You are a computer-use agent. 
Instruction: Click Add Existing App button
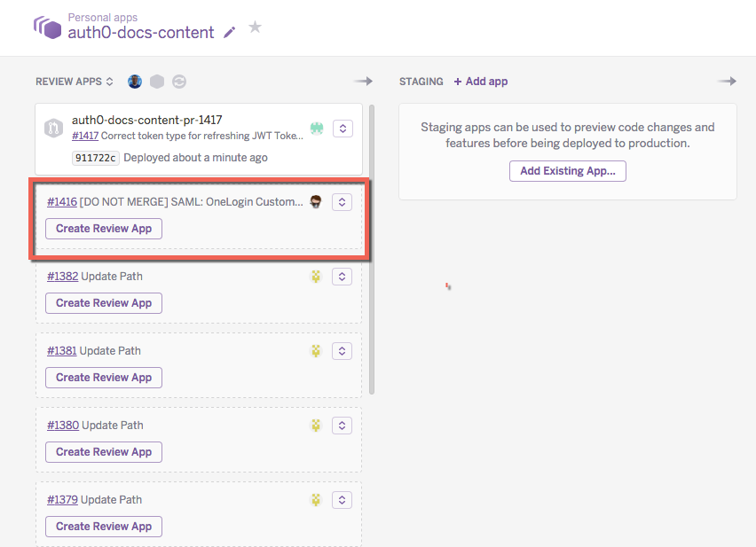568,171
